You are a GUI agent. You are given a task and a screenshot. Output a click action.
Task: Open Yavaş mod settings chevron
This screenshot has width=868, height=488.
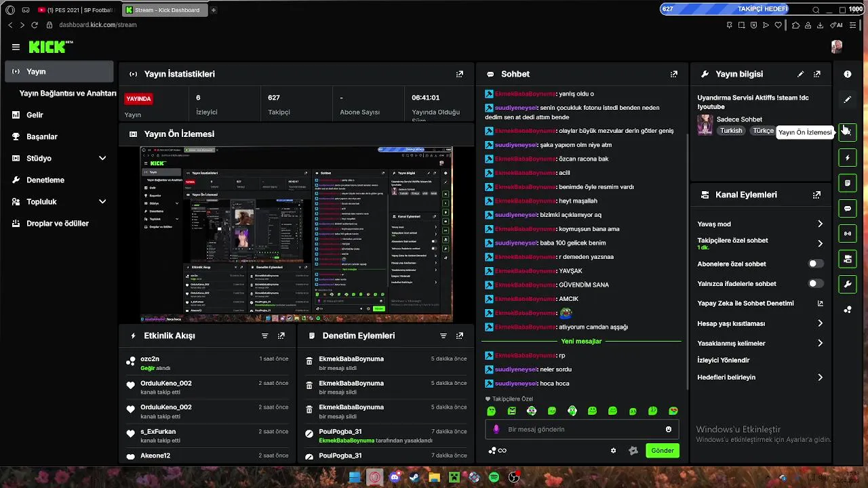(820, 224)
